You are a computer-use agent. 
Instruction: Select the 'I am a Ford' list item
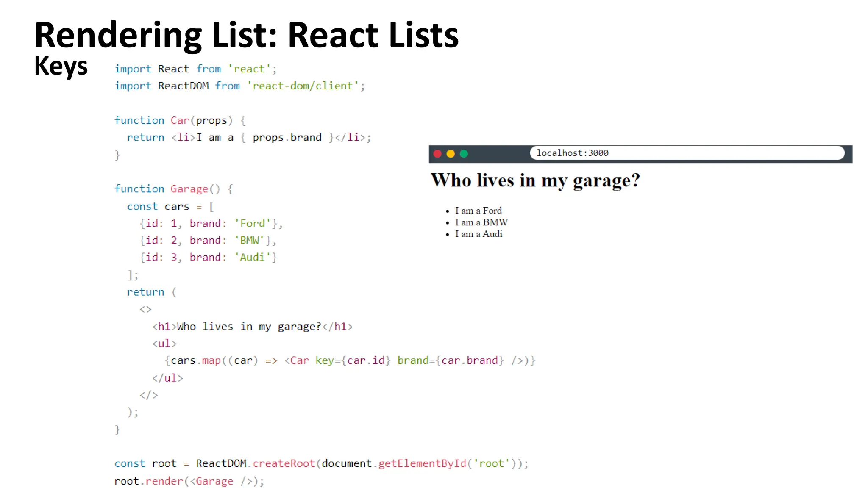coord(478,211)
